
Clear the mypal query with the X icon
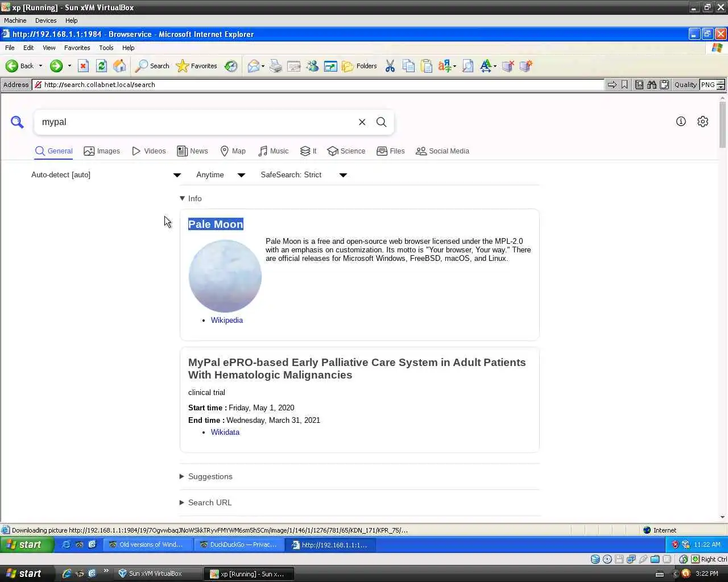[362, 122]
